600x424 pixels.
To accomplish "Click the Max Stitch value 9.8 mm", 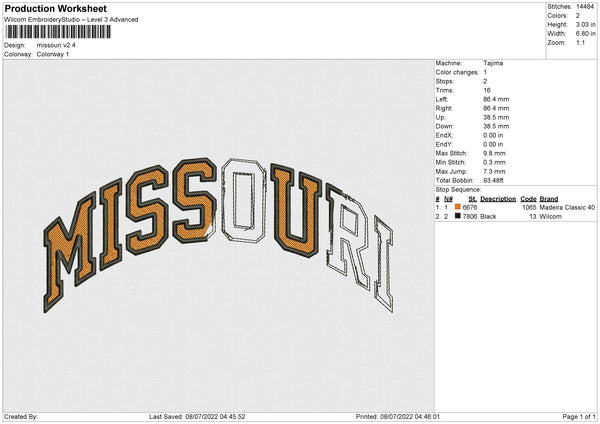I will click(x=494, y=153).
